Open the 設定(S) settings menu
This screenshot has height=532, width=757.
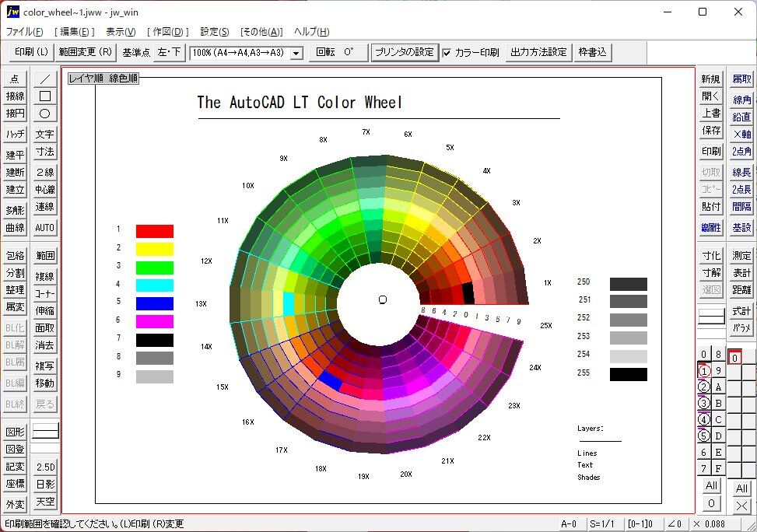point(215,32)
